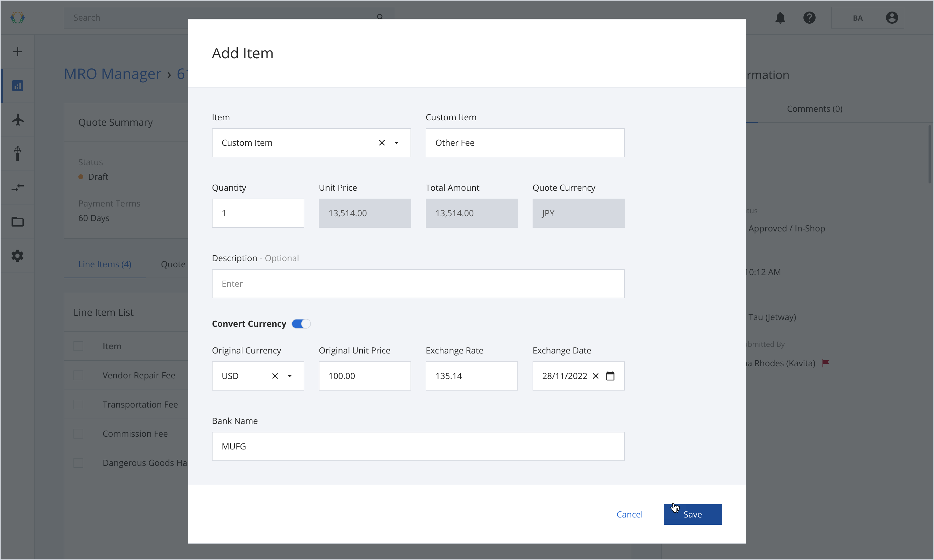Open the airplane icon in sidebar
Screen dimensions: 934x560
point(17,120)
